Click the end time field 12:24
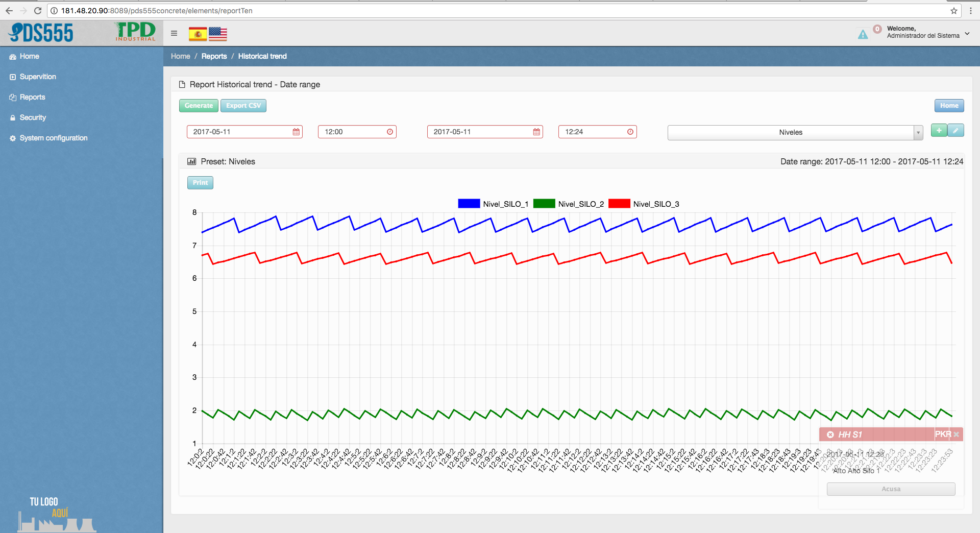Viewport: 980px width, 533px height. coord(597,132)
